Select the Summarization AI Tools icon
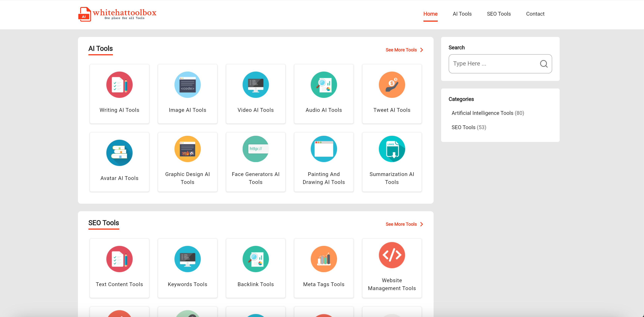 point(391,149)
